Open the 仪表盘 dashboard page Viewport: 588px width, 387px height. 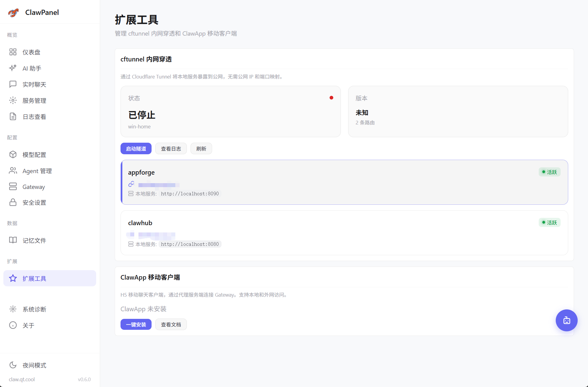tap(31, 52)
